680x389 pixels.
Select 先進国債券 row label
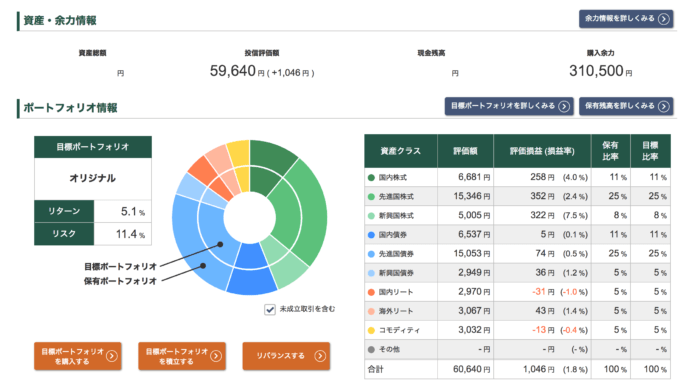click(396, 254)
